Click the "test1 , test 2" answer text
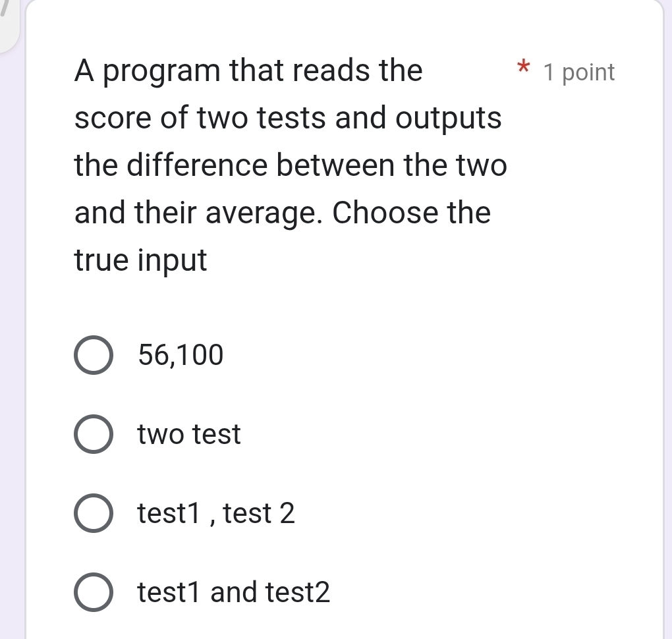 (216, 513)
